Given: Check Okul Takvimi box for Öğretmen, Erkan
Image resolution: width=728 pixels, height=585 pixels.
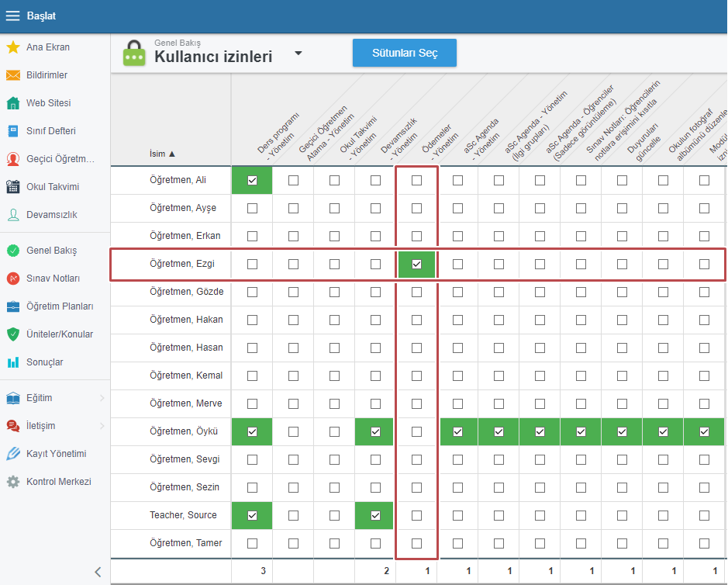Looking at the screenshot, I should [334, 236].
